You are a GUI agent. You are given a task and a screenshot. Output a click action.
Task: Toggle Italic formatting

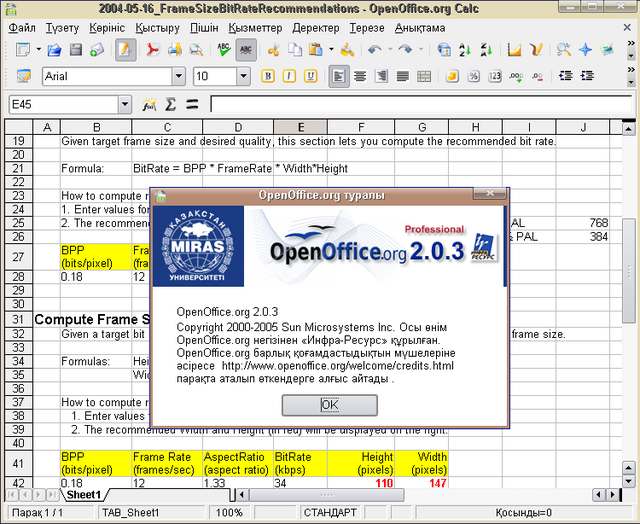click(288, 76)
